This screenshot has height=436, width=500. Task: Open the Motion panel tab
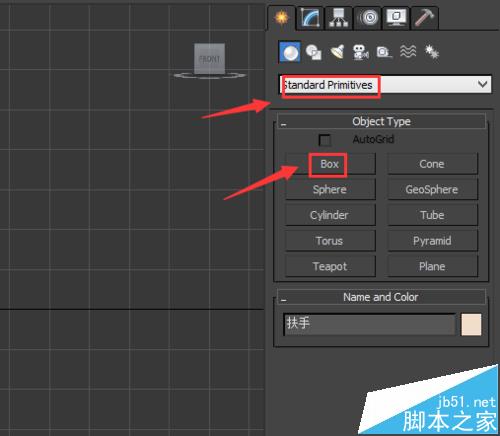pyautogui.click(x=367, y=18)
